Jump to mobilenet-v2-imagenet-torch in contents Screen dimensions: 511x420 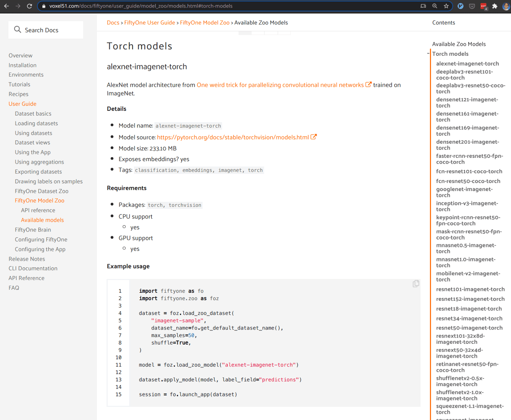point(468,276)
